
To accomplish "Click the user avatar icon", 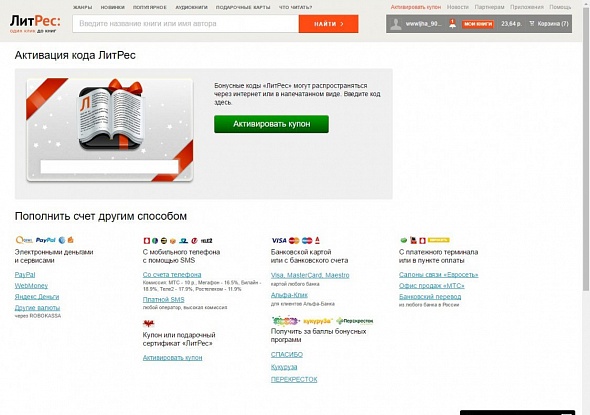I will click(x=395, y=24).
